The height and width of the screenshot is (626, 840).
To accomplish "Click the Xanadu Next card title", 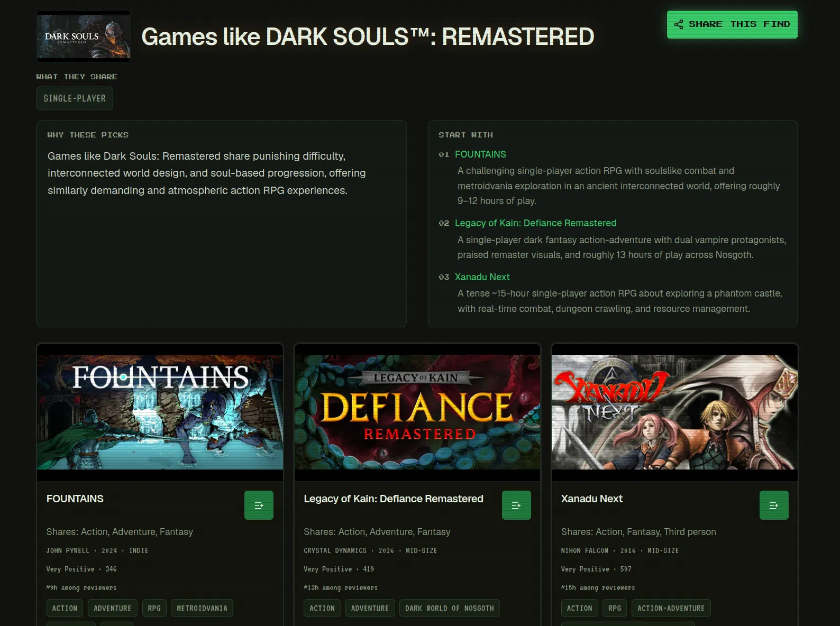I will pyautogui.click(x=591, y=499).
